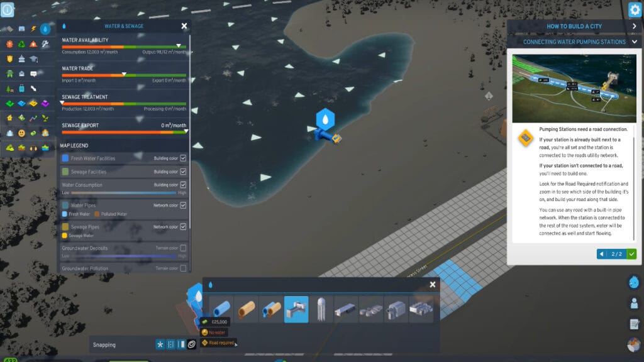The image size is (644, 362).
Task: Close the Water & Sewage panel
Action: [x=184, y=26]
